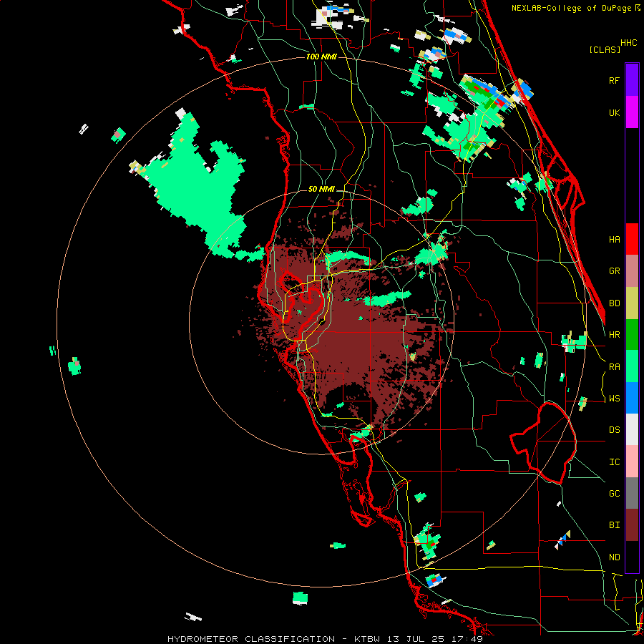Click the IC legend label text
This screenshot has height=644, width=644.
coord(614,462)
